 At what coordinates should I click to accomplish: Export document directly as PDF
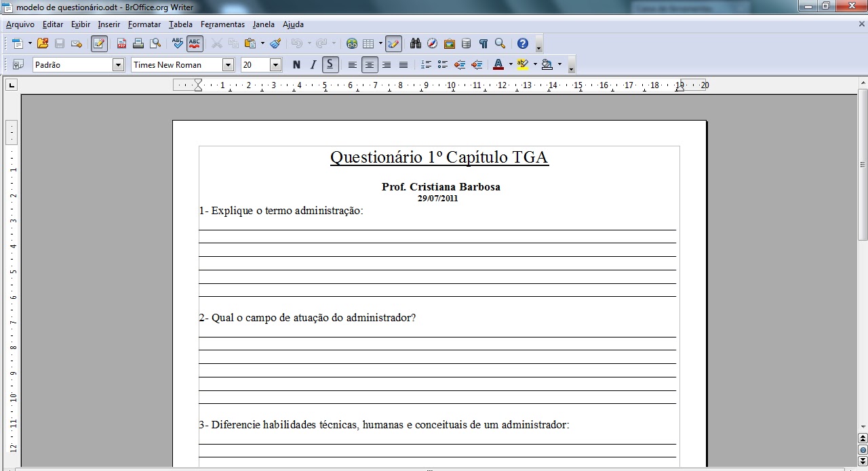[121, 43]
